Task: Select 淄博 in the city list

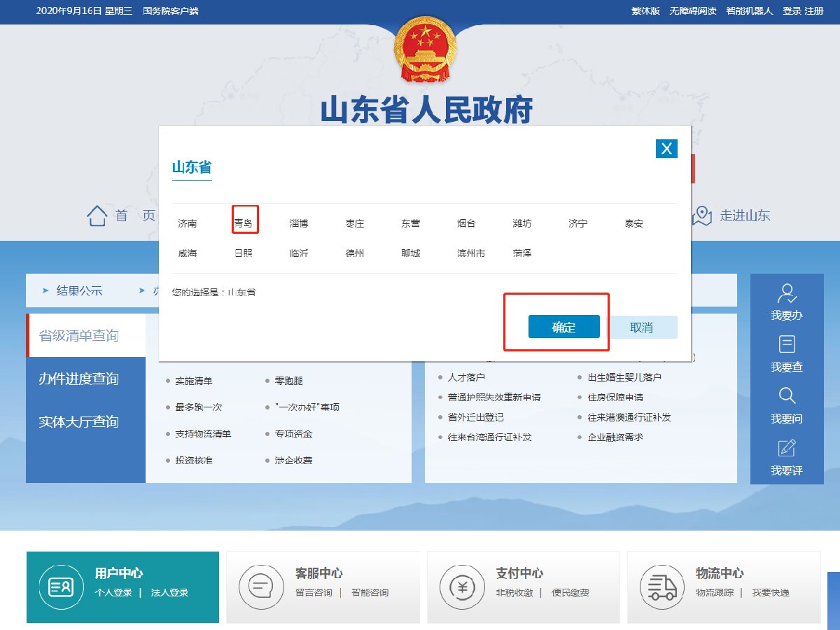Action: [x=299, y=223]
